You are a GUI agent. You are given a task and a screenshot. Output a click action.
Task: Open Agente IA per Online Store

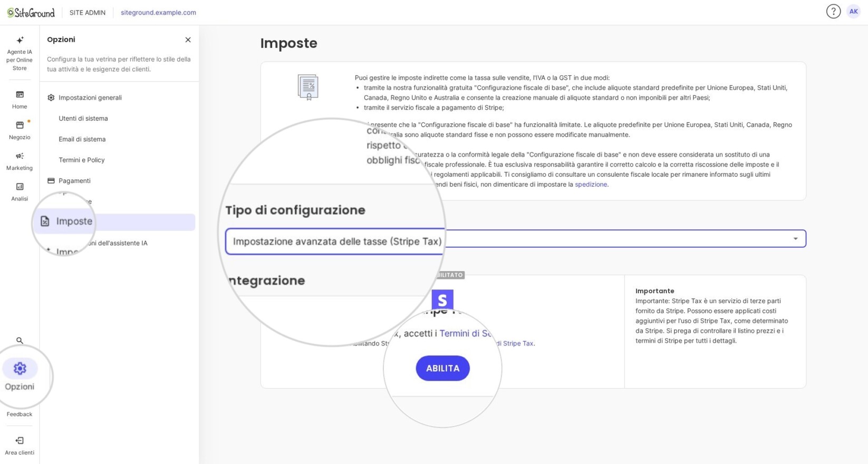click(20, 54)
